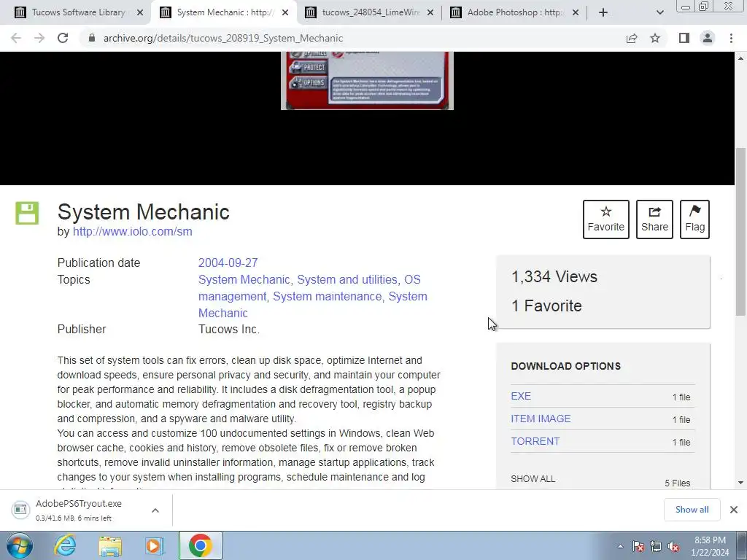Open the Chrome profile menu
Screen dimensions: 747x560
pos(708,38)
